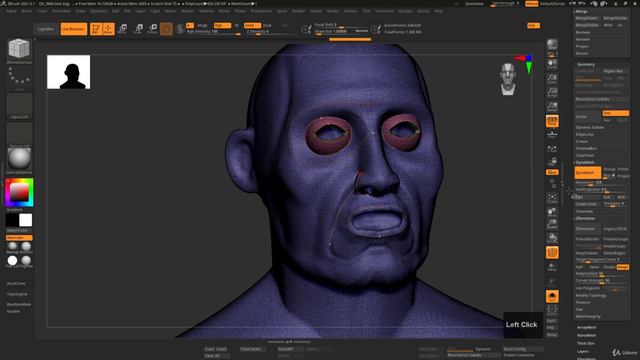This screenshot has width=640, height=360.
Task: Click the AAHalf icon
Action: coord(552,107)
